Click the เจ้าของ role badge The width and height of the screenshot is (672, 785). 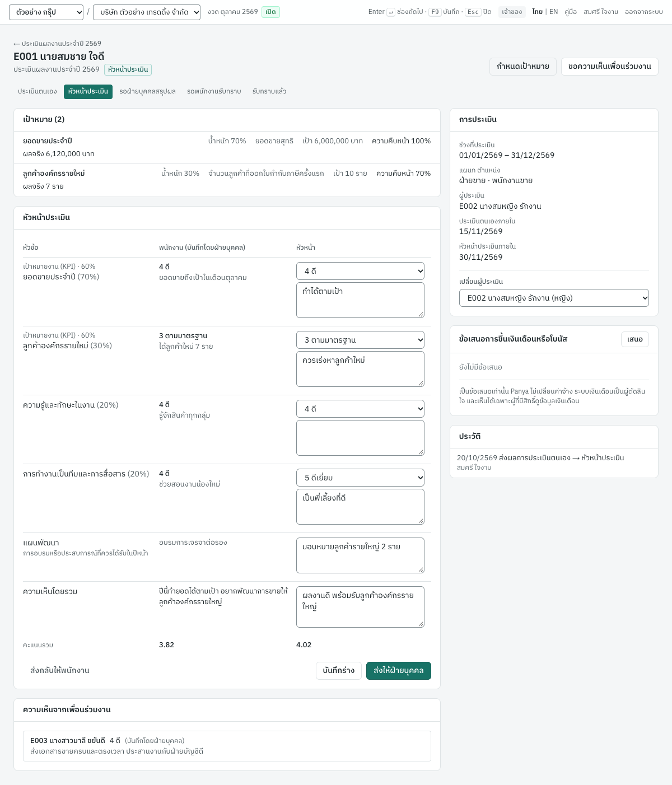point(512,12)
